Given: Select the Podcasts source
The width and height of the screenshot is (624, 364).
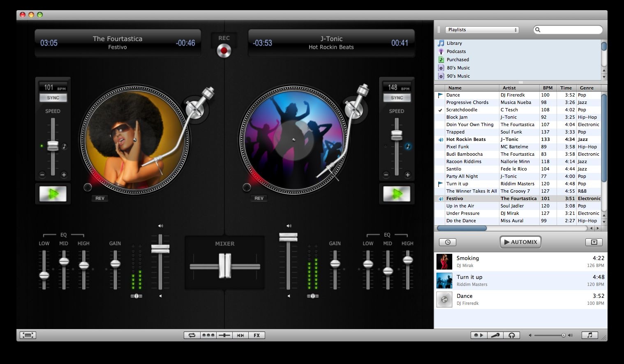Looking at the screenshot, I should (456, 51).
